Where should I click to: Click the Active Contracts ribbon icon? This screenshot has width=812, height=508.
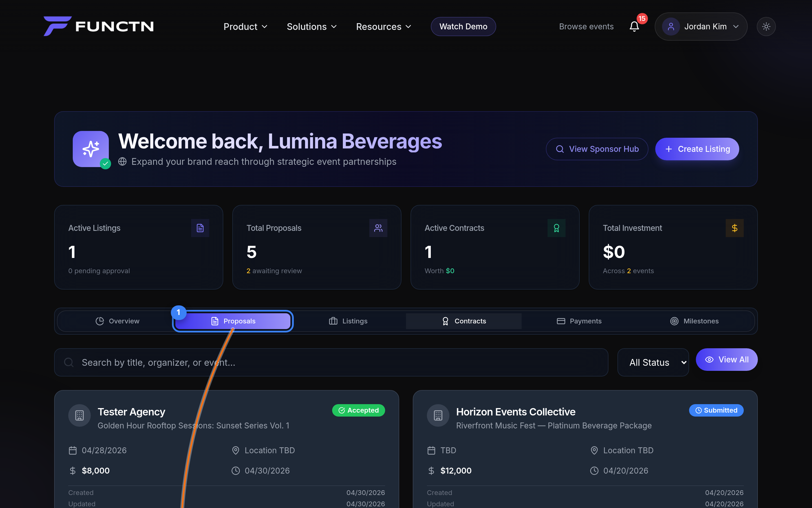coord(556,228)
